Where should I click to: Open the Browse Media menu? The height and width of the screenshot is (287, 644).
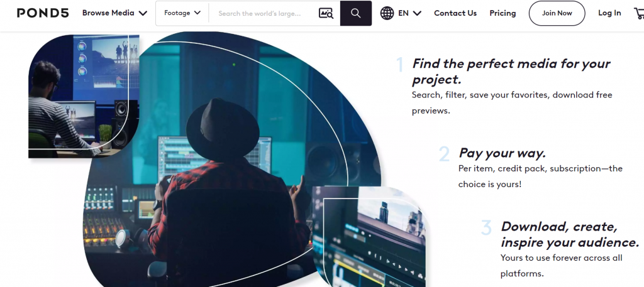114,13
